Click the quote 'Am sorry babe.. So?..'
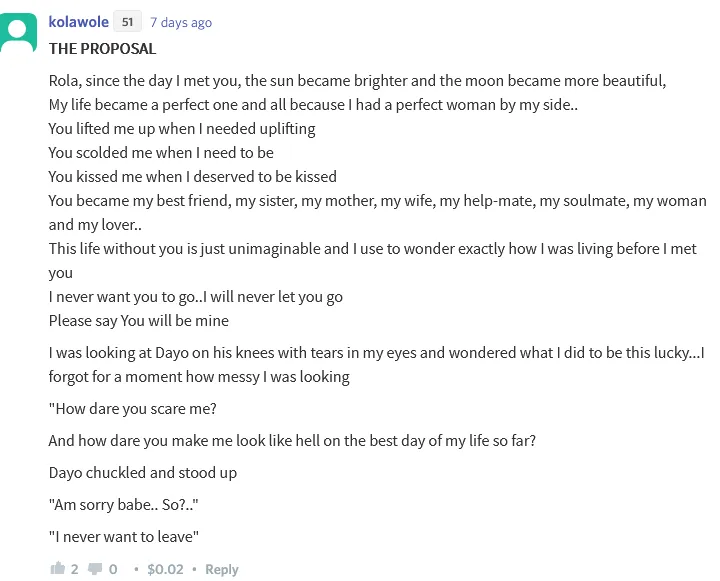Viewport: 720px width, 581px height. (124, 505)
